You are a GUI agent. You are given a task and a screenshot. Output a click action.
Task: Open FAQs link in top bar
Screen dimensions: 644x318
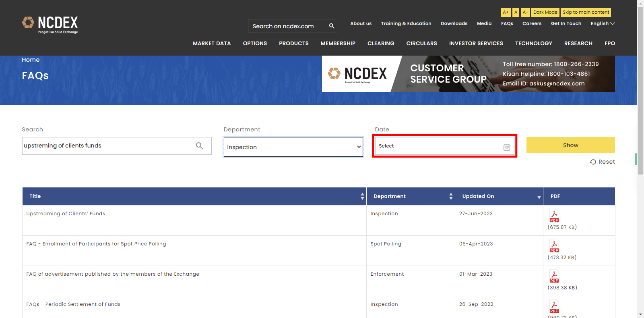pos(507,23)
